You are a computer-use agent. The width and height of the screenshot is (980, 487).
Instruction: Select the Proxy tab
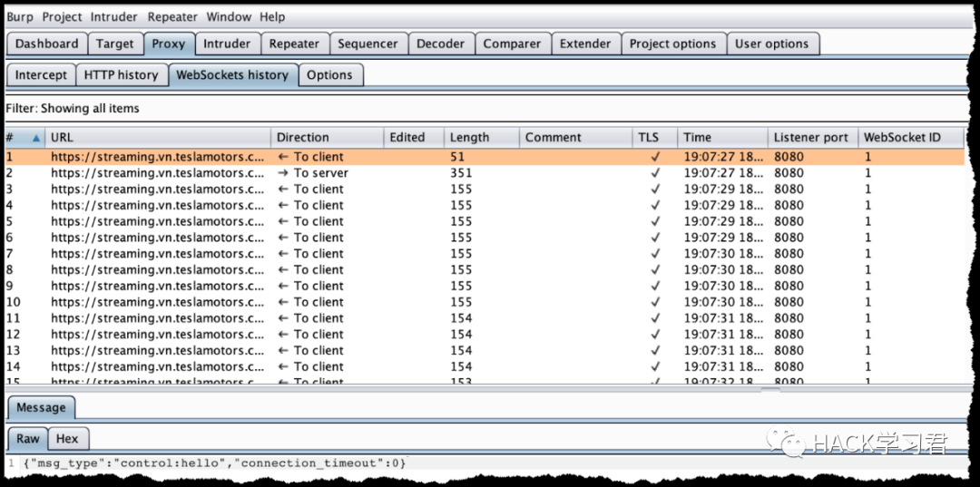tap(169, 44)
